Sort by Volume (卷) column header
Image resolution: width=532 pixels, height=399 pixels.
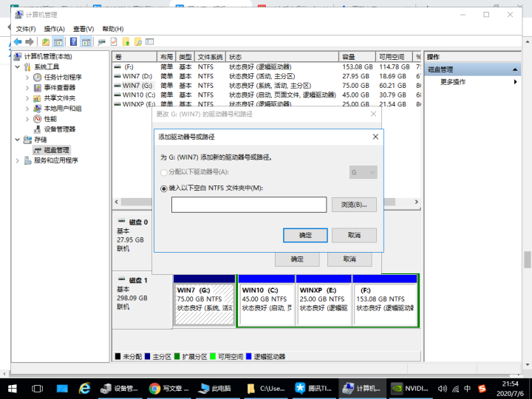coord(134,57)
